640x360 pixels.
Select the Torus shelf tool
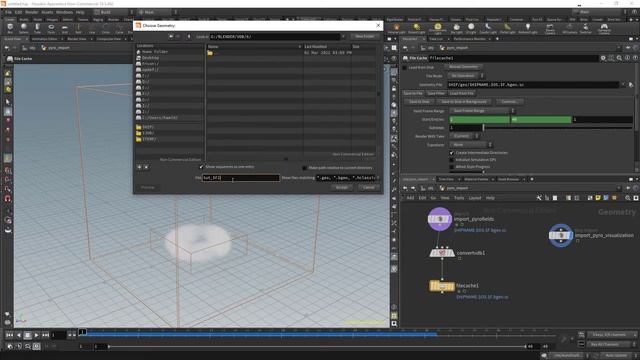51,28
